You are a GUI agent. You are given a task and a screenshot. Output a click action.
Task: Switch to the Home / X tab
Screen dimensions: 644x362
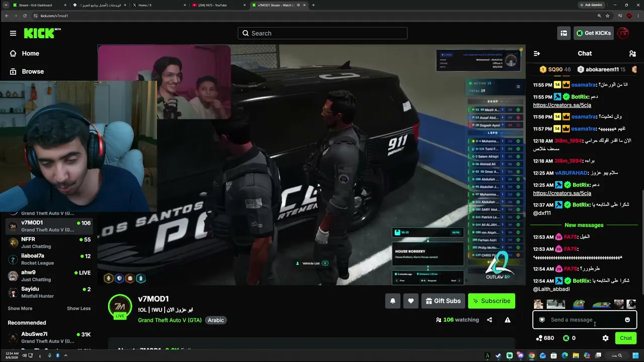pyautogui.click(x=160, y=5)
